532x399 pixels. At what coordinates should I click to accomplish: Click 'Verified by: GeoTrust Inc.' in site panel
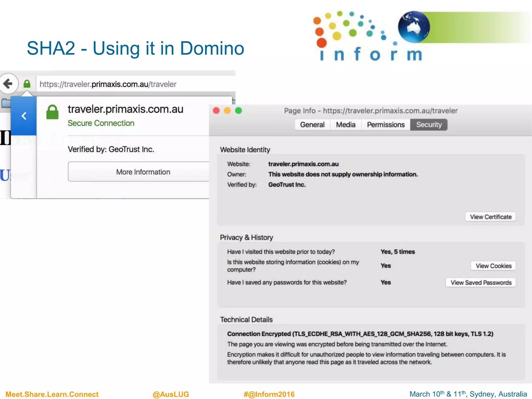pyautogui.click(x=111, y=149)
